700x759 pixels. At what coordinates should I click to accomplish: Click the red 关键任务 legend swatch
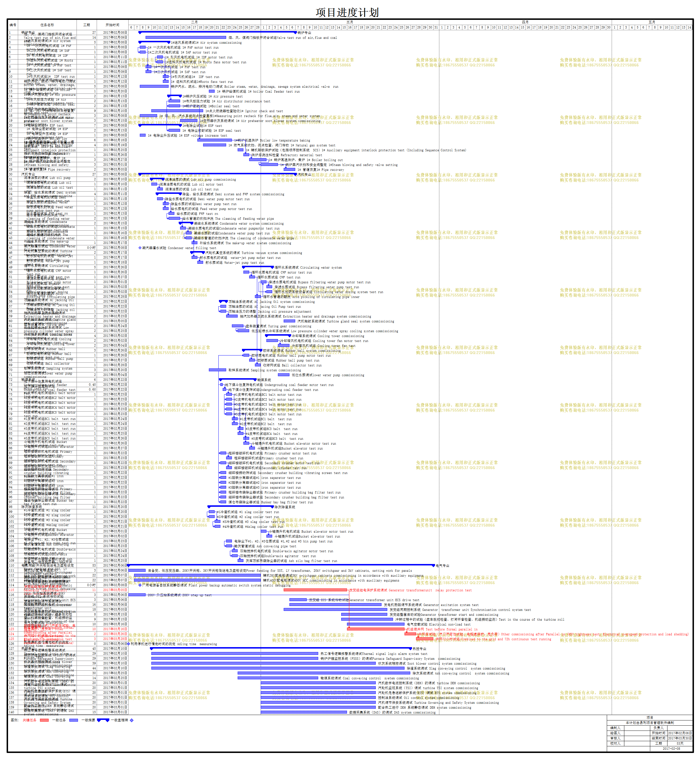click(44, 720)
